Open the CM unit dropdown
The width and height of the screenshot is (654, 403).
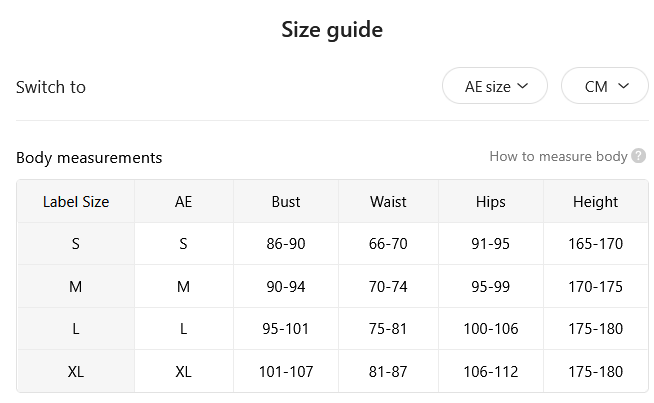[605, 86]
